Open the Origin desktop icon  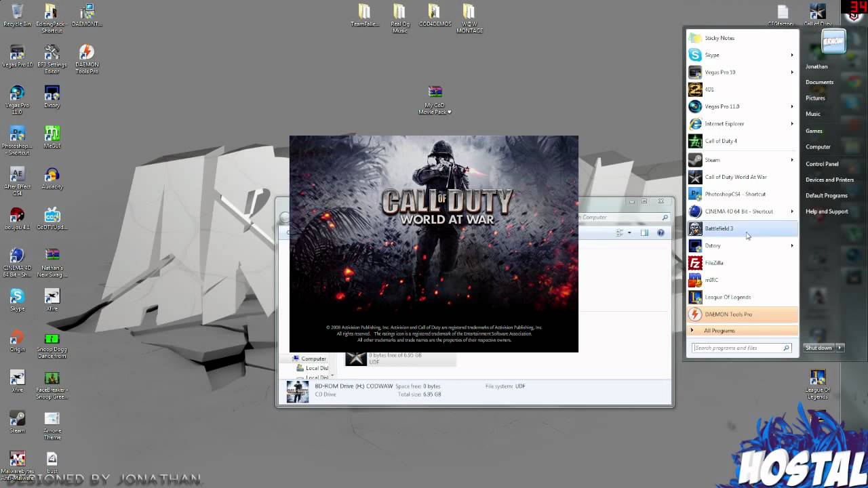pyautogui.click(x=17, y=341)
